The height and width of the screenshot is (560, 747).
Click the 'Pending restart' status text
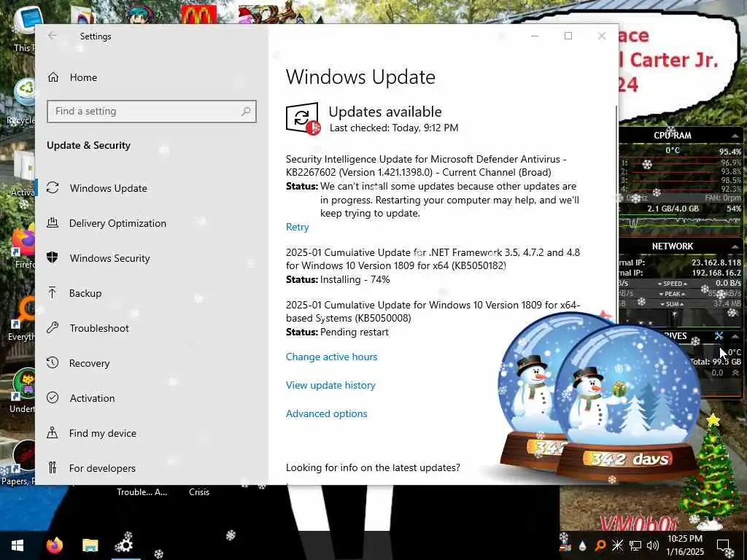[x=355, y=332]
